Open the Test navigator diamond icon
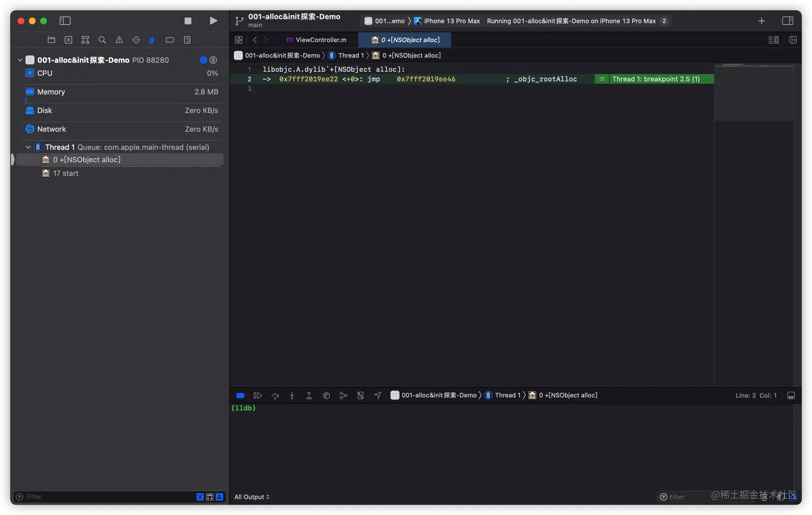Screen dimensions: 812x515 (x=136, y=40)
